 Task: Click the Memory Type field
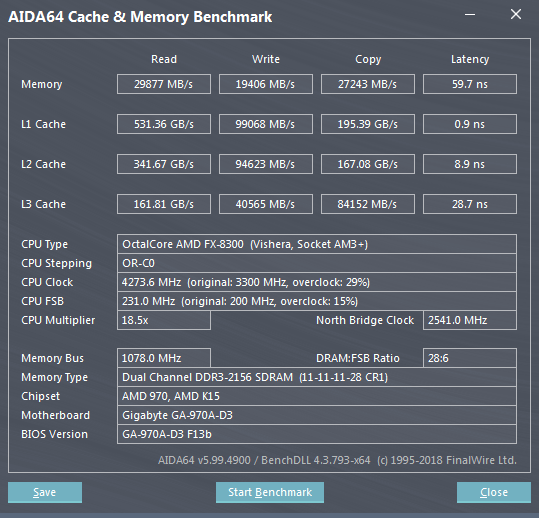(x=317, y=377)
